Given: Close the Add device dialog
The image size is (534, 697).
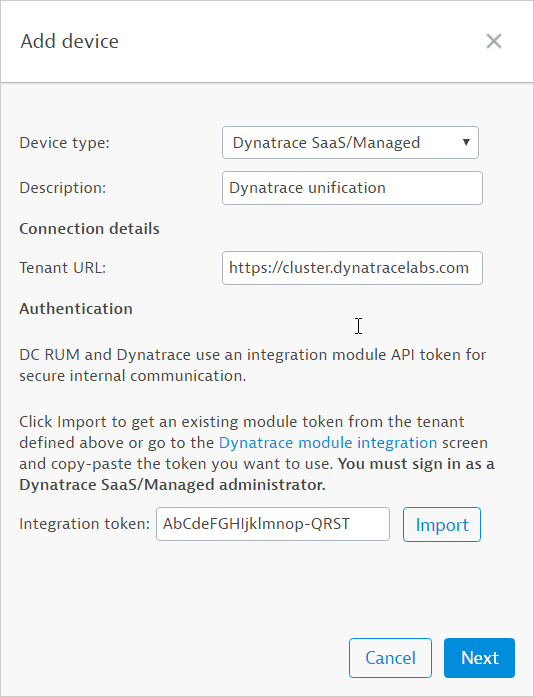Looking at the screenshot, I should 494,41.
